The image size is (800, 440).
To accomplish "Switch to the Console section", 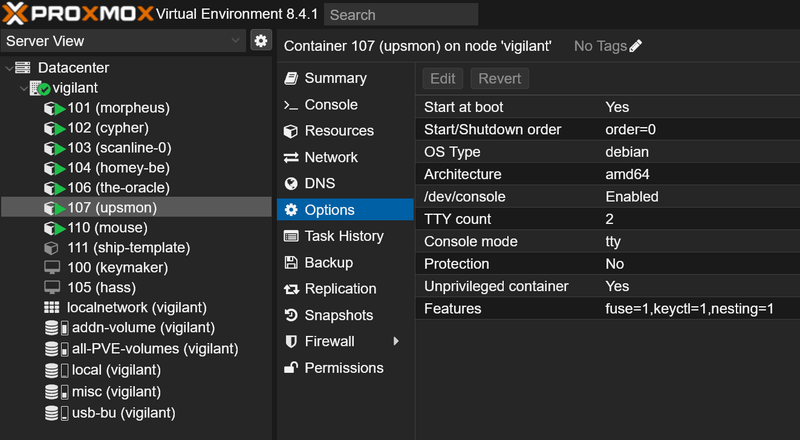I will tap(330, 105).
